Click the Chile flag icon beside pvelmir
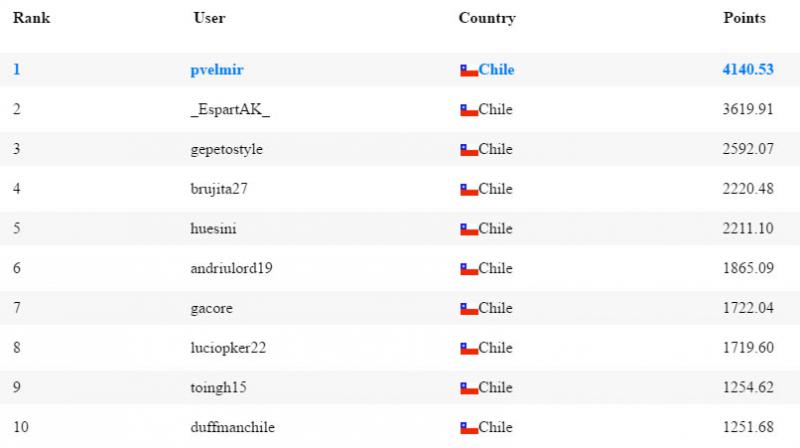The height and width of the screenshot is (448, 800). (x=469, y=70)
